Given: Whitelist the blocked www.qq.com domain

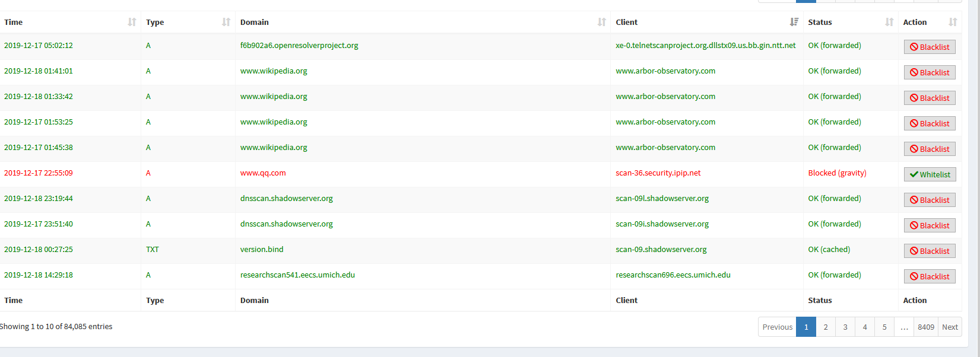Looking at the screenshot, I should pos(930,174).
